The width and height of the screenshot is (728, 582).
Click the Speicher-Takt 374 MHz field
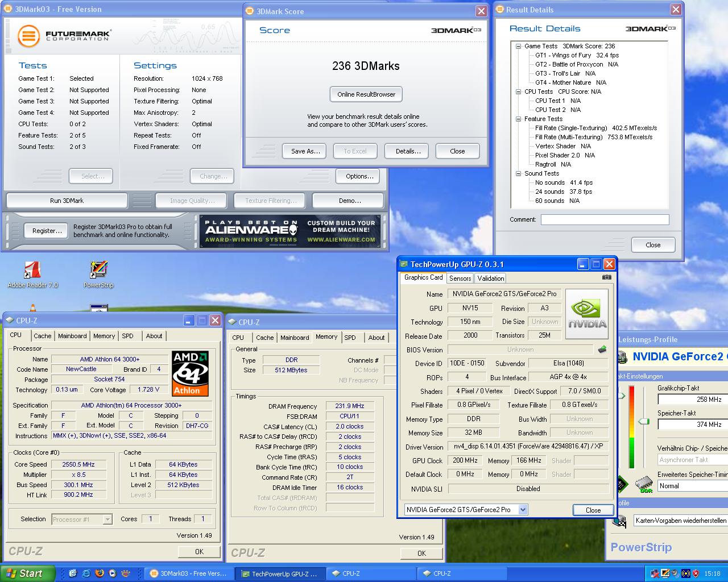[693, 425]
